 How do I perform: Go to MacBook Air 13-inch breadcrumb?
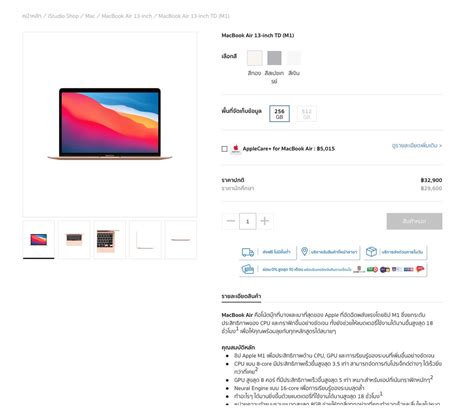(127, 16)
